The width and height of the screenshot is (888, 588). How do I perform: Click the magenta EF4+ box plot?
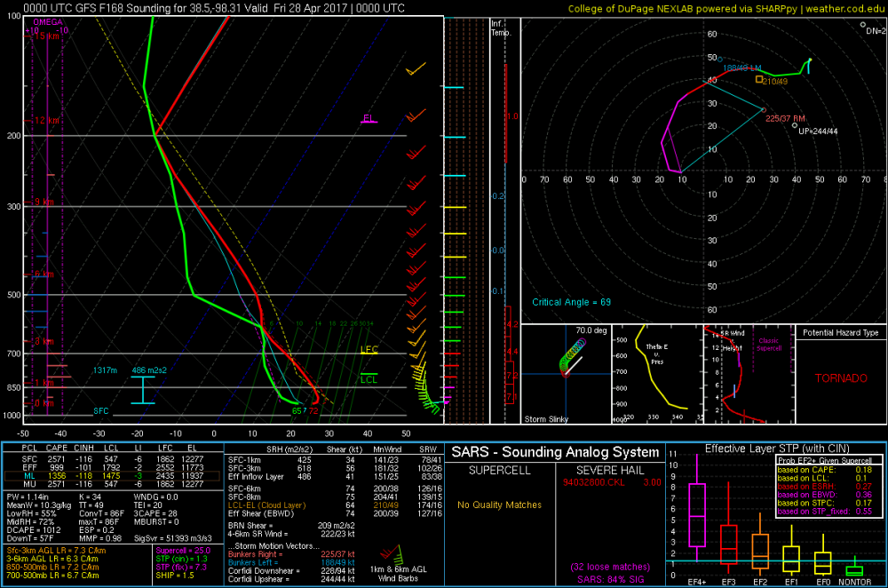697,515
